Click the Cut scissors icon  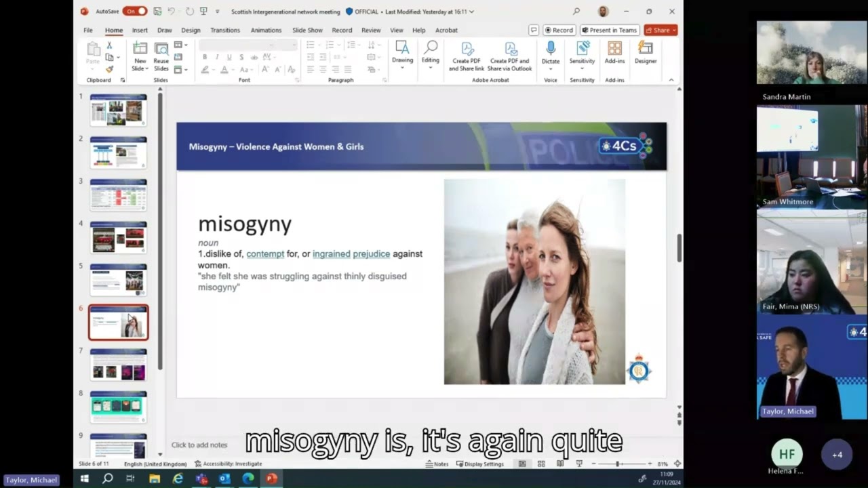pos(109,45)
